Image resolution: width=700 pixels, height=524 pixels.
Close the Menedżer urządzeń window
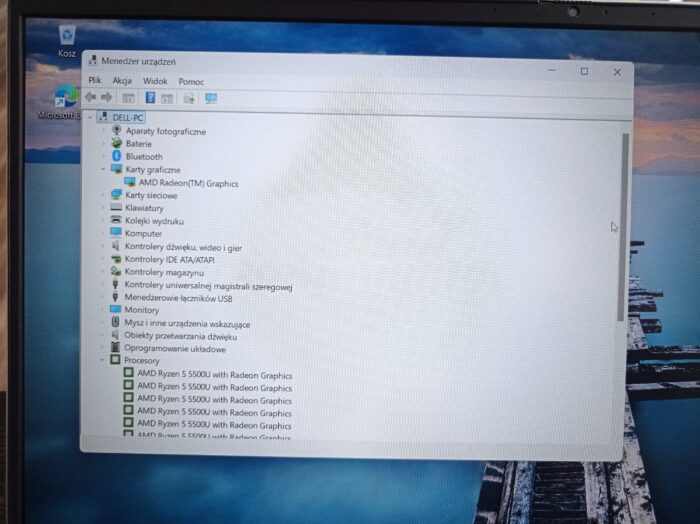(x=617, y=72)
